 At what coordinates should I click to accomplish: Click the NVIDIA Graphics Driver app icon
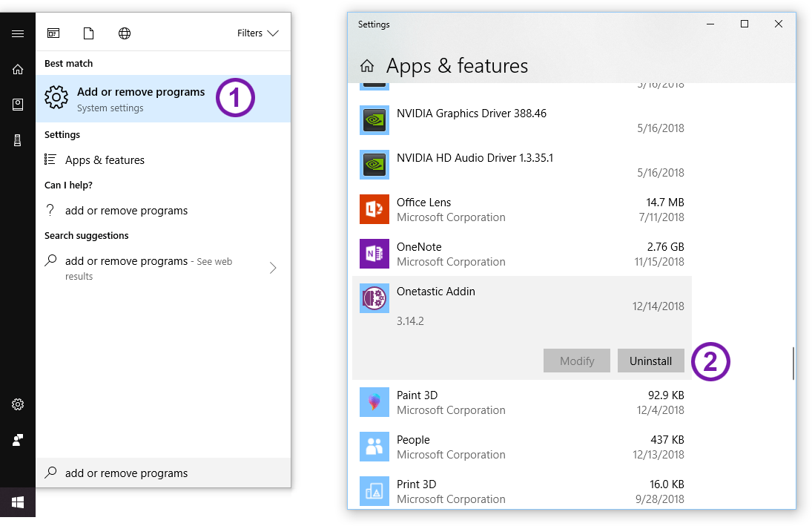374,120
